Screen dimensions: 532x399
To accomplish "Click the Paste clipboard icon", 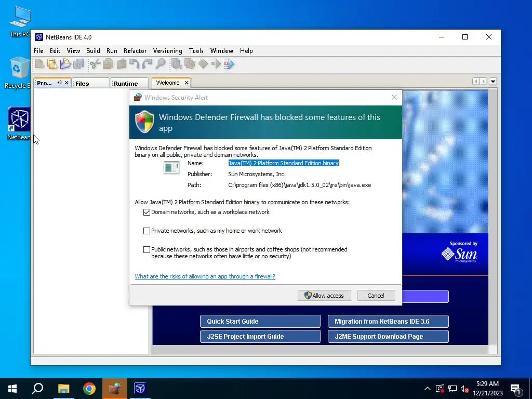I will click(122, 64).
